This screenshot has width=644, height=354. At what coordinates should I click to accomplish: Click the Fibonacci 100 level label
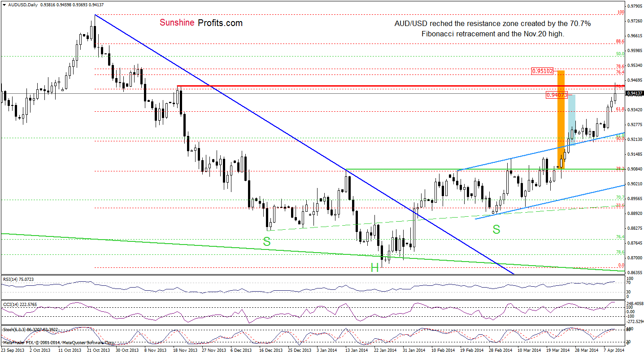coord(621,12)
